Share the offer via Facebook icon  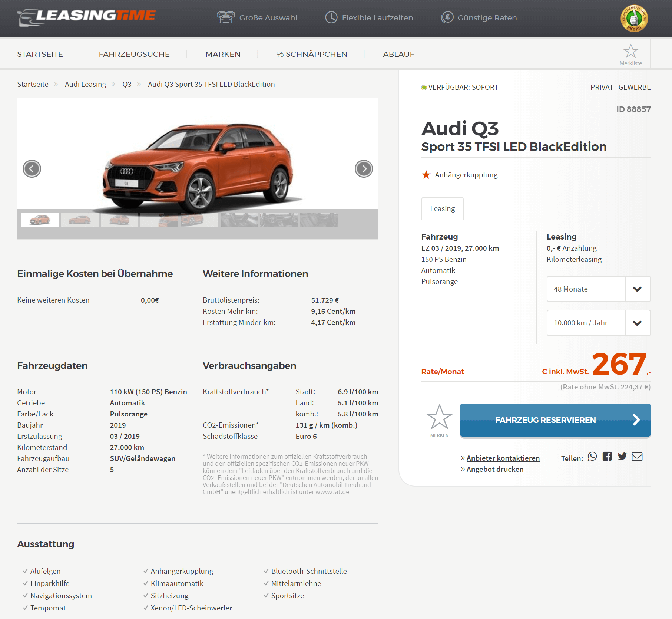coord(607,457)
